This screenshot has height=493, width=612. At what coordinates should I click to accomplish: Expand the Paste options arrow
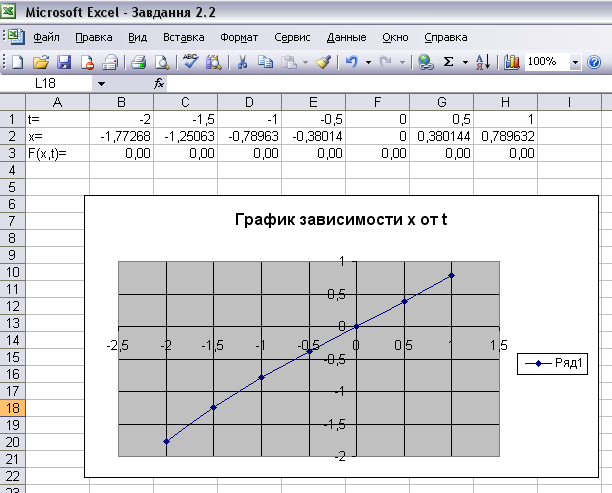pos(305,62)
